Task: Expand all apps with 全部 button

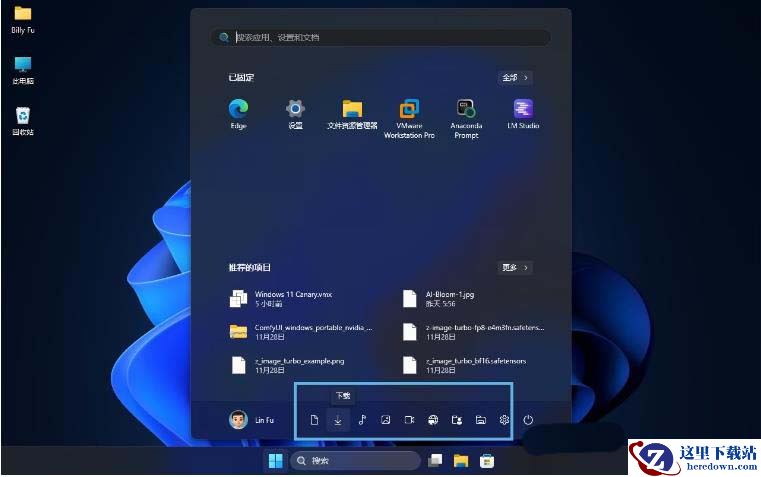Action: [515, 77]
